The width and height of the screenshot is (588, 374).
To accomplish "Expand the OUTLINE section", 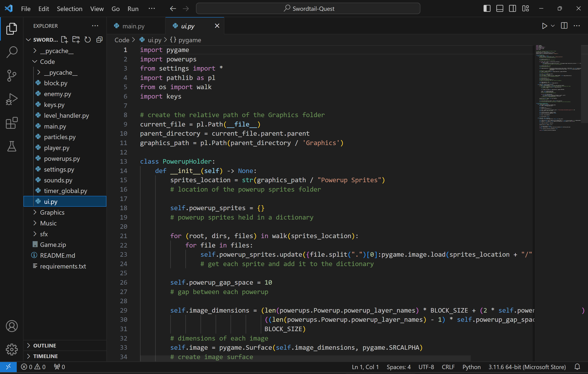I will (45, 345).
